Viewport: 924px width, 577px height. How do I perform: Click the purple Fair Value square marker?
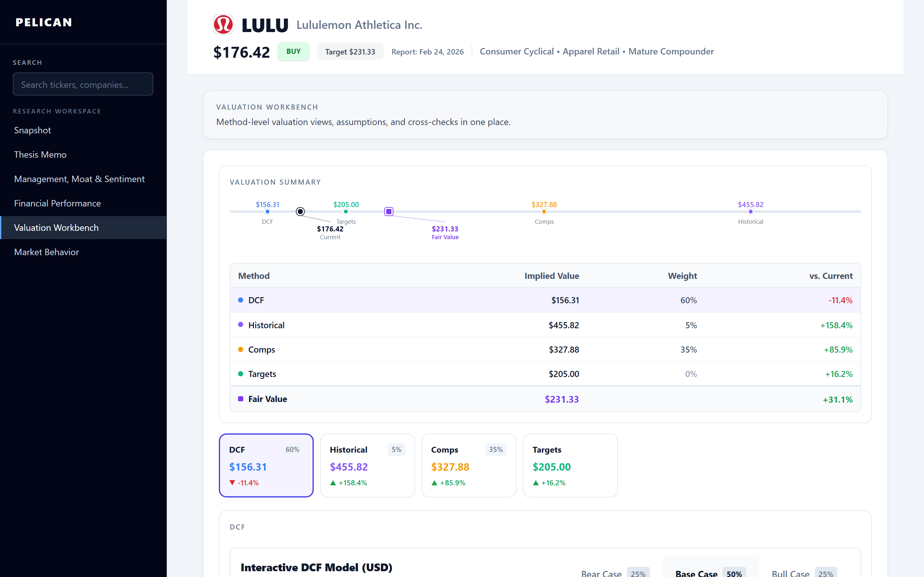point(389,212)
